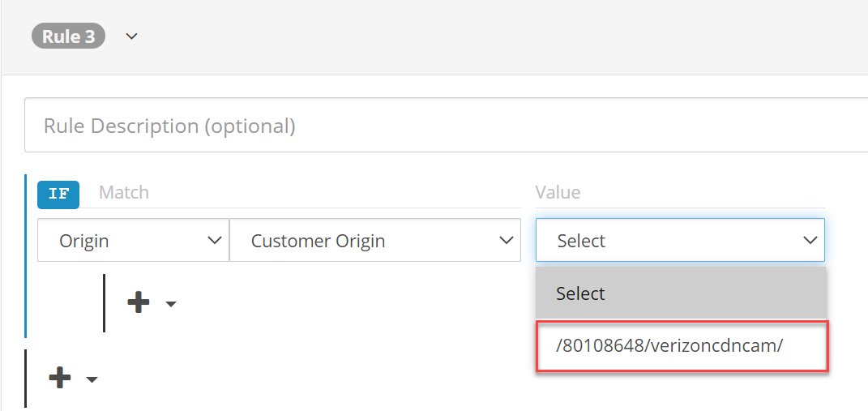Click the bottom plus icon below the IF block

pyautogui.click(x=60, y=378)
